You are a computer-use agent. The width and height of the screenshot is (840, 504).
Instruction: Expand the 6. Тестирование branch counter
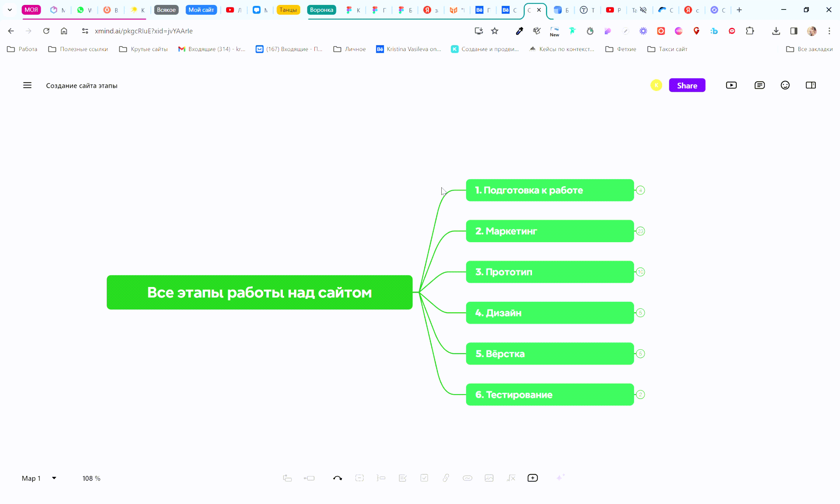[640, 395]
